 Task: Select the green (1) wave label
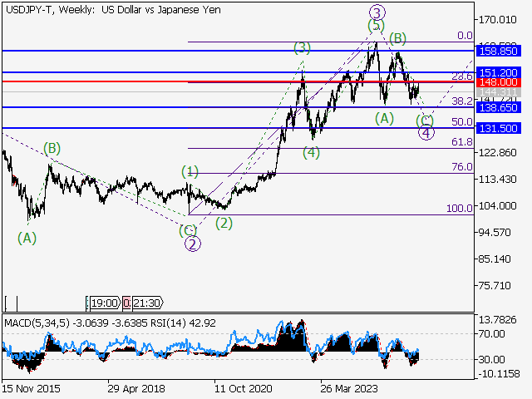[x=190, y=172]
